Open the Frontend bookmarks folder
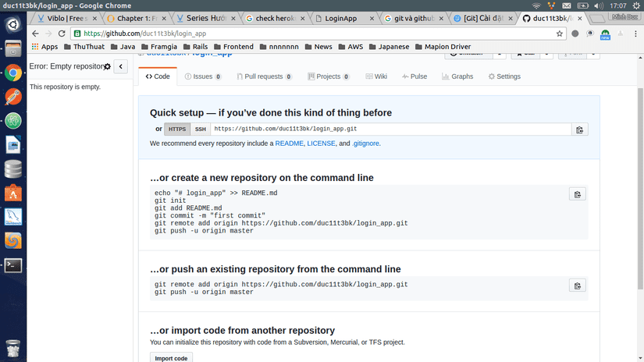 tap(233, 47)
